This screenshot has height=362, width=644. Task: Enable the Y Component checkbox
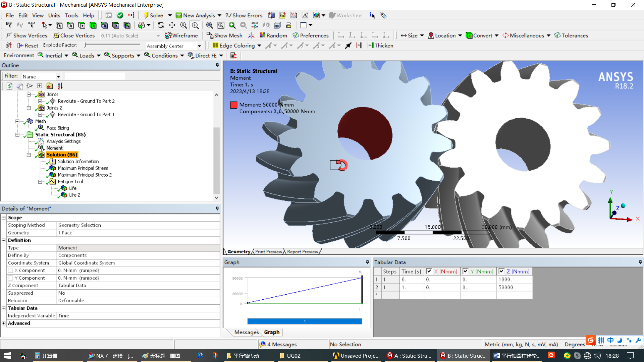tap(10, 278)
